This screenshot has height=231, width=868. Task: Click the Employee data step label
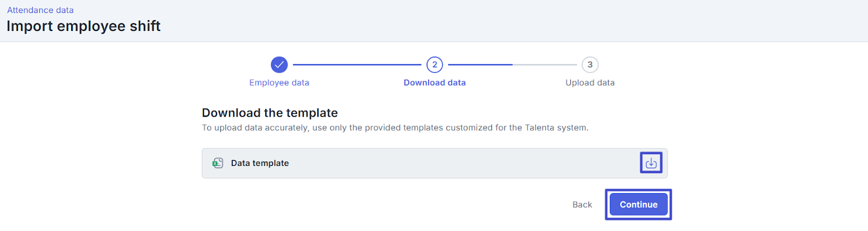[279, 82]
